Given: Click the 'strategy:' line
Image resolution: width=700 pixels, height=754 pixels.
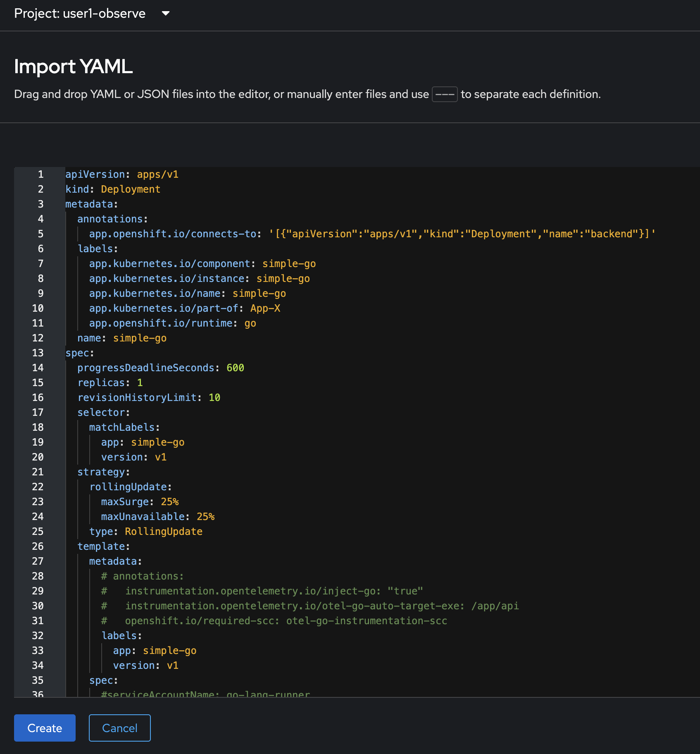Looking at the screenshot, I should (x=104, y=472).
